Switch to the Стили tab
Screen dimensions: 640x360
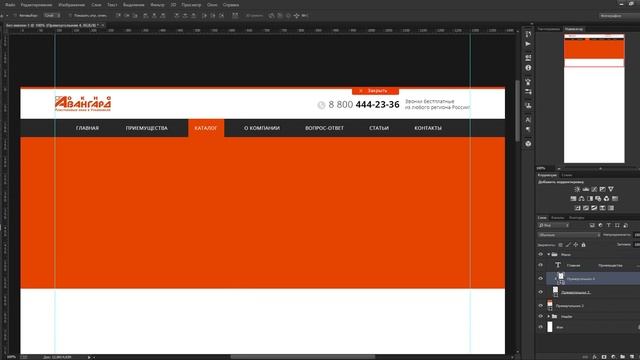pos(567,175)
